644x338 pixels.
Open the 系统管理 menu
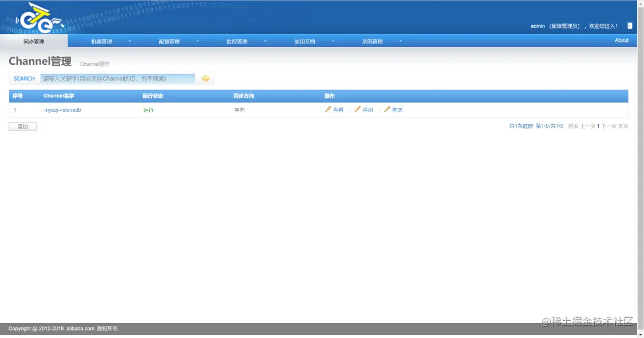(x=373, y=41)
